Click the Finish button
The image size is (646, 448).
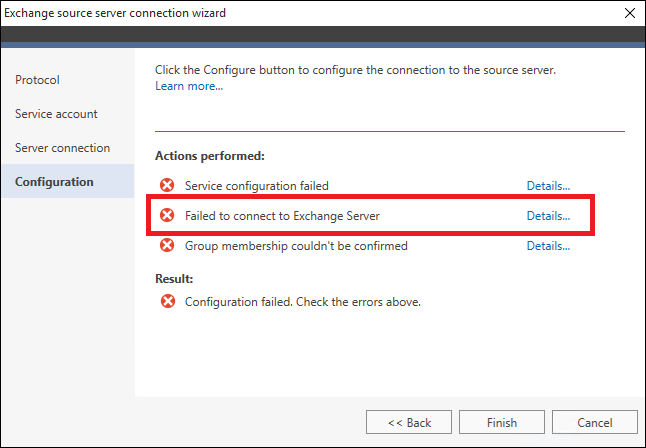[x=502, y=422]
